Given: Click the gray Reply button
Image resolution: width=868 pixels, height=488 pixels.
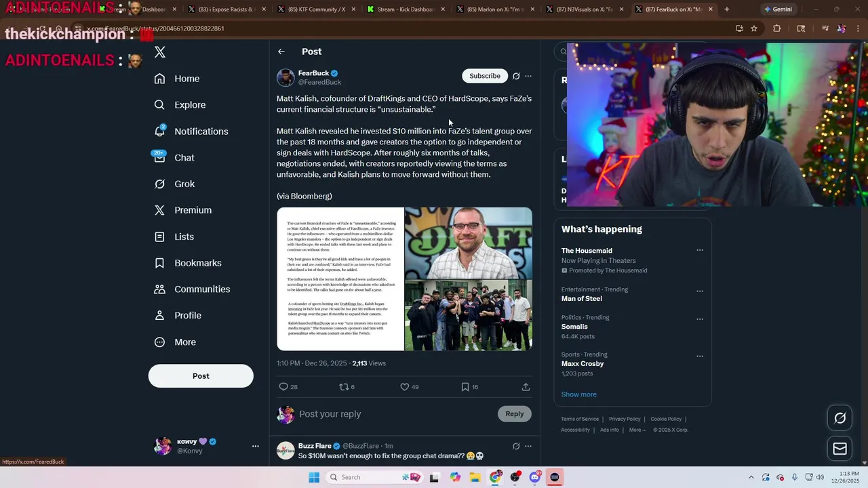Looking at the screenshot, I should coord(515,414).
